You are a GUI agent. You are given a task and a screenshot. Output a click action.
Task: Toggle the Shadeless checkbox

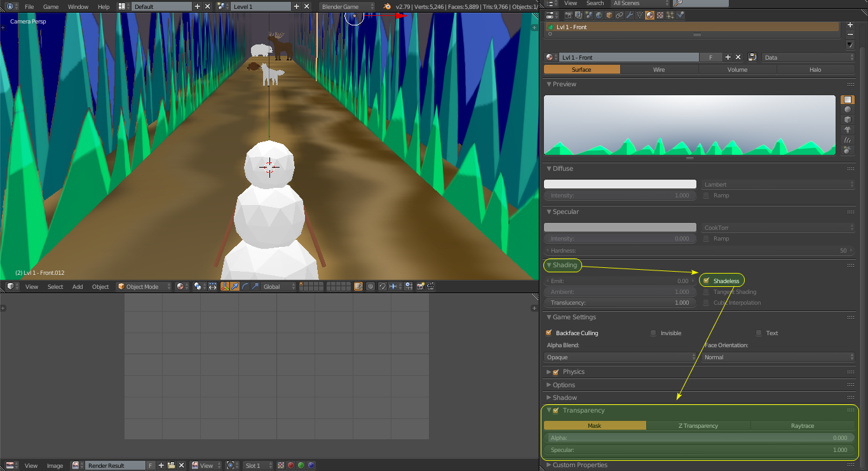[x=706, y=281]
